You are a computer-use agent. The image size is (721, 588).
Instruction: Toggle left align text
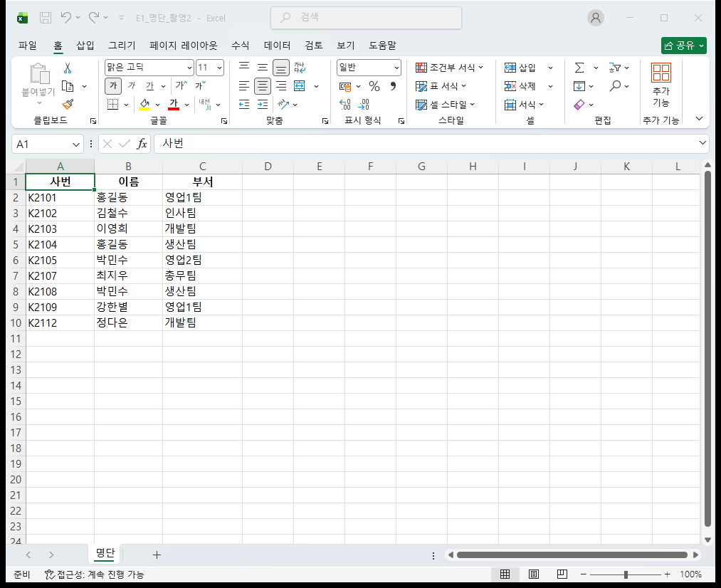[244, 86]
